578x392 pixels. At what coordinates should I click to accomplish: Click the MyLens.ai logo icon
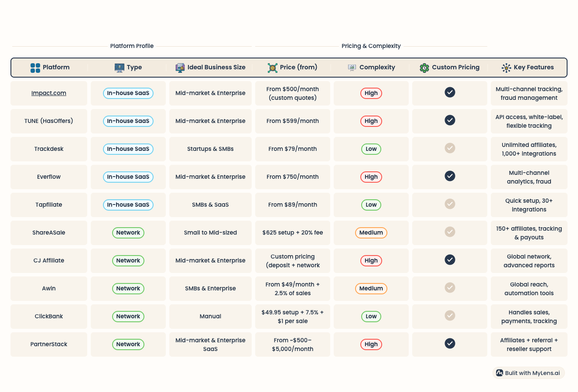tap(499, 373)
